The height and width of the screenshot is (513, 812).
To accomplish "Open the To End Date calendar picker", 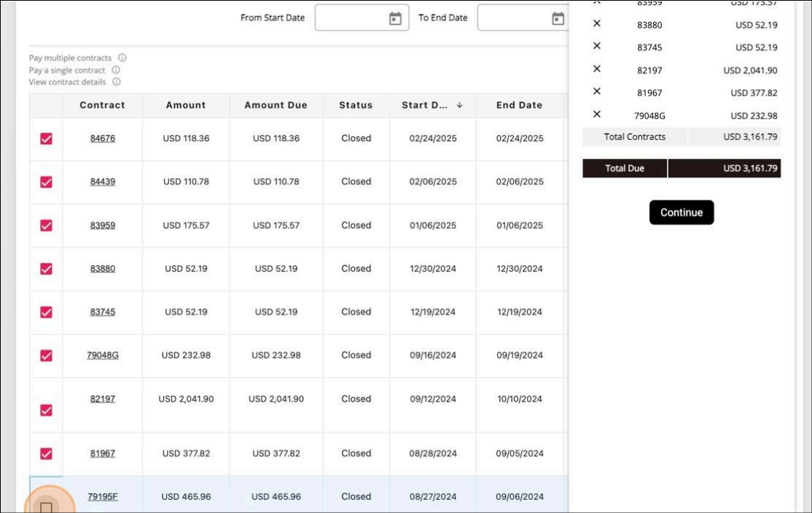I will tap(558, 19).
